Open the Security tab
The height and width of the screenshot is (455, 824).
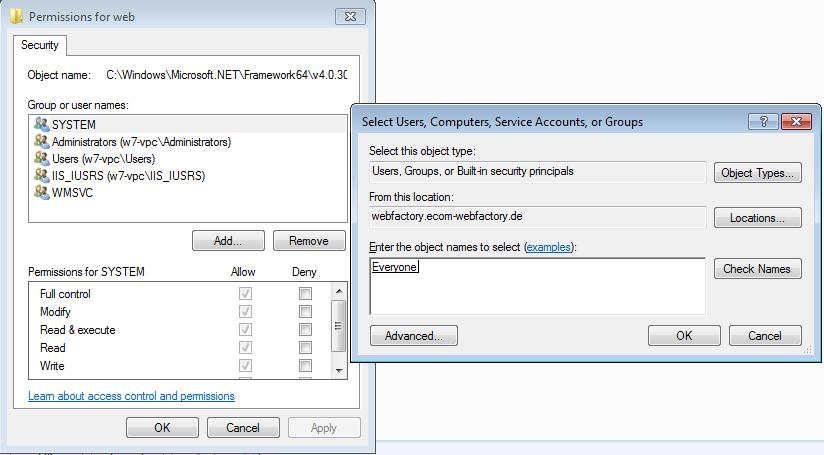point(40,45)
